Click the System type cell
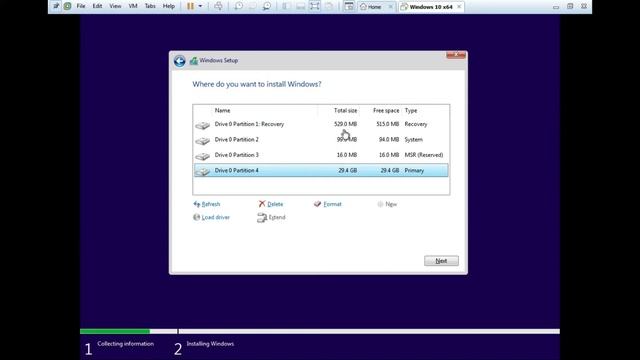640x360 pixels. coord(413,140)
